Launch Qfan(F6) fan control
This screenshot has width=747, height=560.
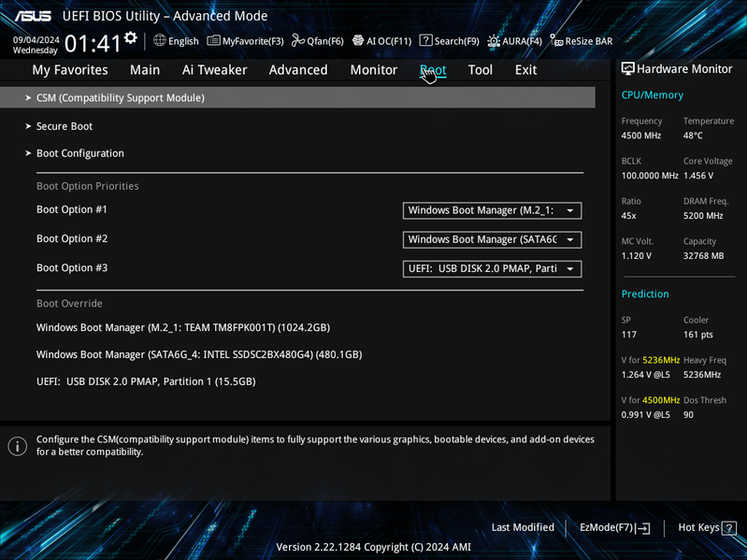tap(317, 41)
